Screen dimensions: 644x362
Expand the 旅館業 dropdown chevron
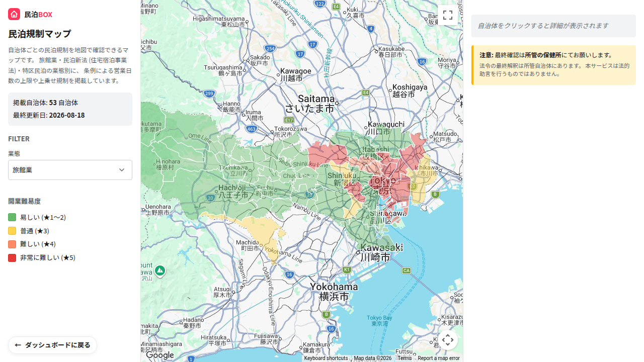coord(122,170)
